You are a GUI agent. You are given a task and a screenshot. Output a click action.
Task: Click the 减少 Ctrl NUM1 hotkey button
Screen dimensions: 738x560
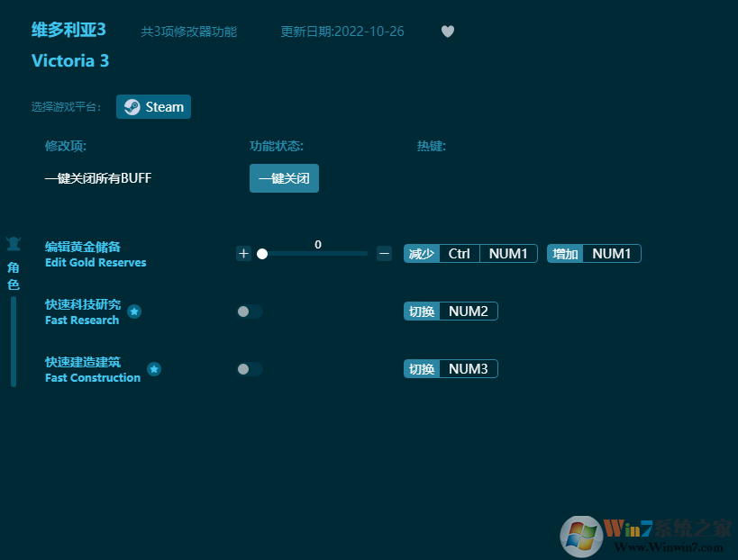[x=469, y=253]
